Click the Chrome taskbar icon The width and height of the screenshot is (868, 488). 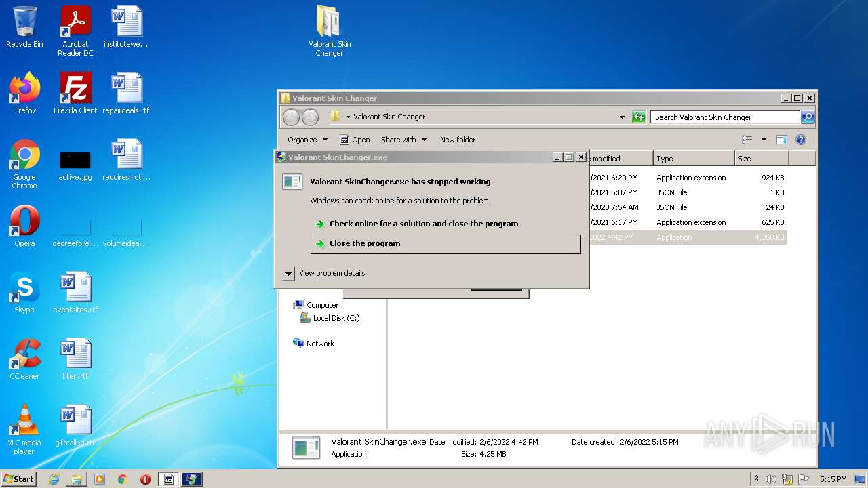coord(123,479)
